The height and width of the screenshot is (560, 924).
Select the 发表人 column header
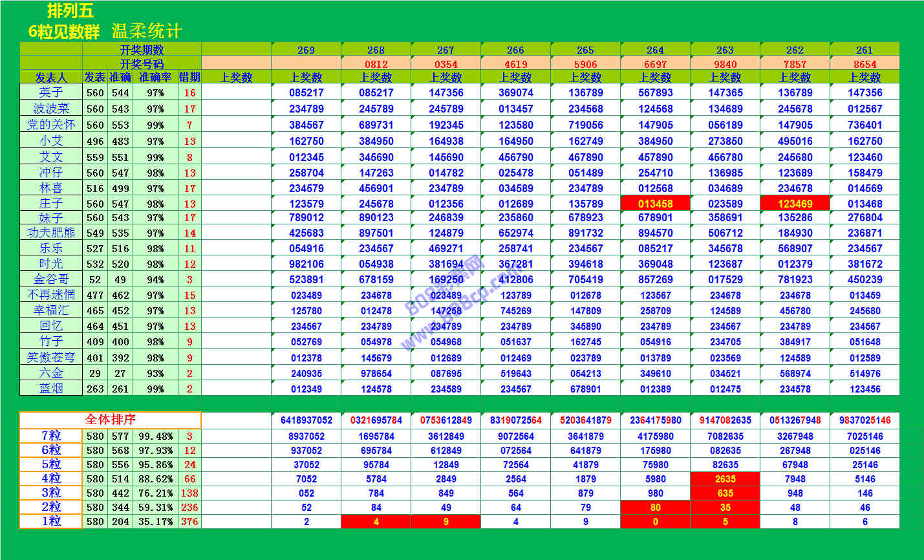pos(51,78)
